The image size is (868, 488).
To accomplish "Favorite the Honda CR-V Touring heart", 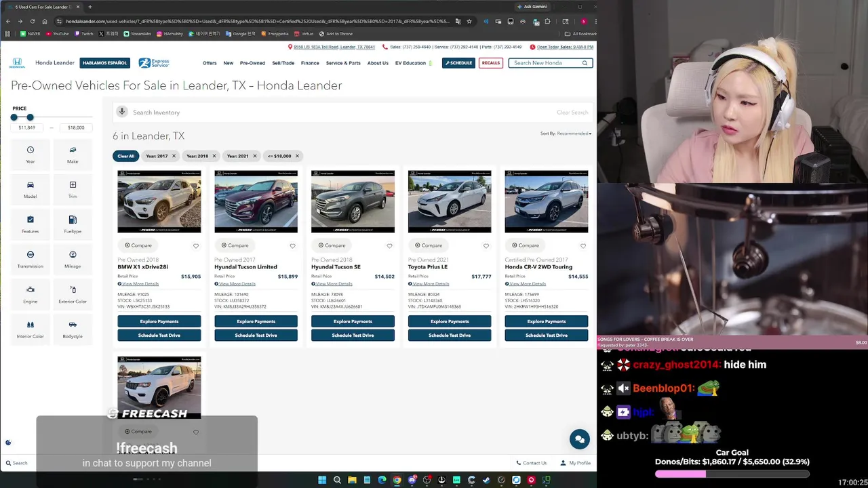I will 583,246.
